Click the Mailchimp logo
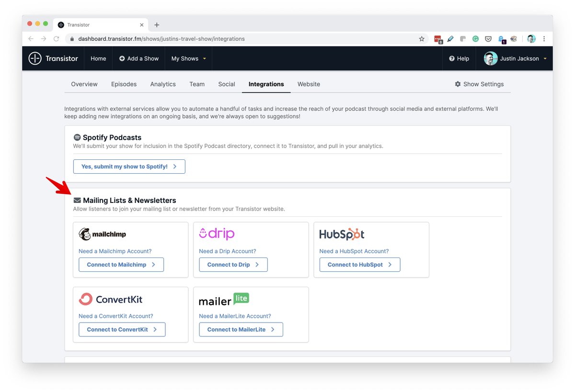The width and height of the screenshot is (575, 392). pos(103,234)
